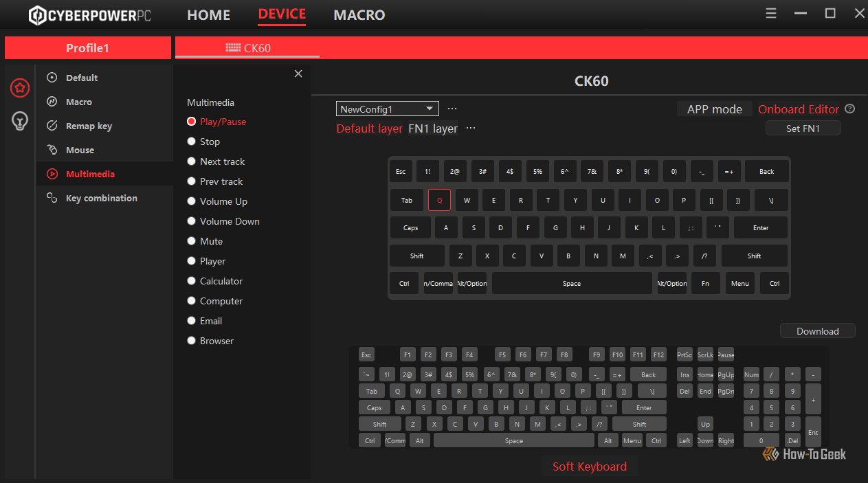Click the help question mark icon
This screenshot has width=868, height=483.
pyautogui.click(x=849, y=109)
